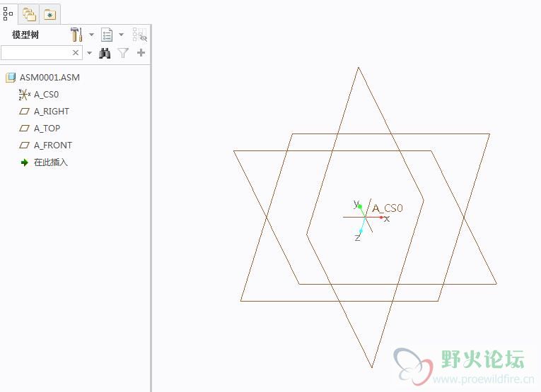The image size is (541, 392).
Task: Click the binoculars Find icon
Action: [x=105, y=53]
